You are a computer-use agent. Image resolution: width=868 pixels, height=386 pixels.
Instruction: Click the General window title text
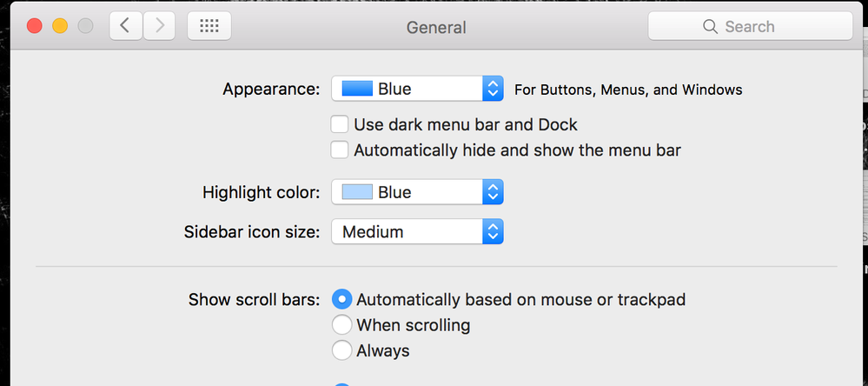point(436,27)
